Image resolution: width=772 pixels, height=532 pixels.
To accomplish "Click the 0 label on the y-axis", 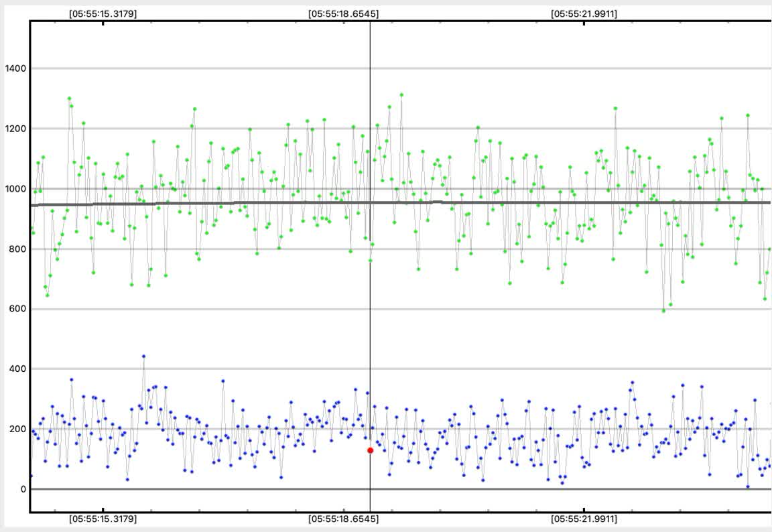I will 21,489.
